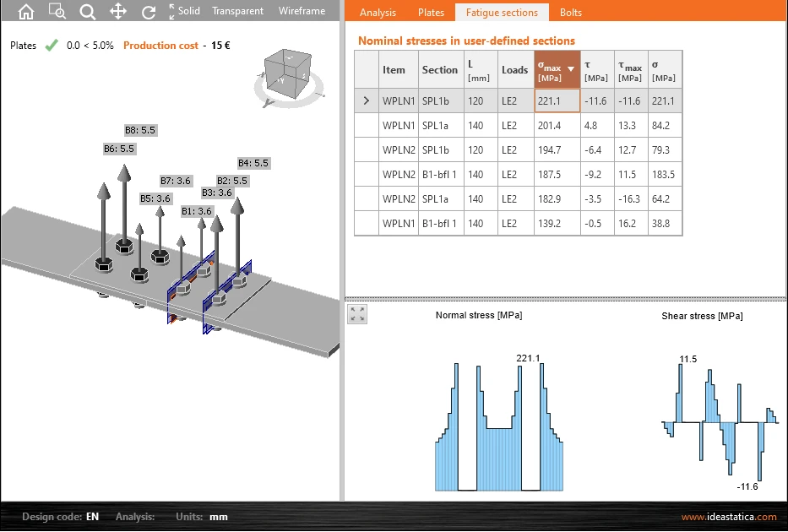This screenshot has height=532, width=788.
Task: Click the green Plates check mark
Action: coord(52,46)
